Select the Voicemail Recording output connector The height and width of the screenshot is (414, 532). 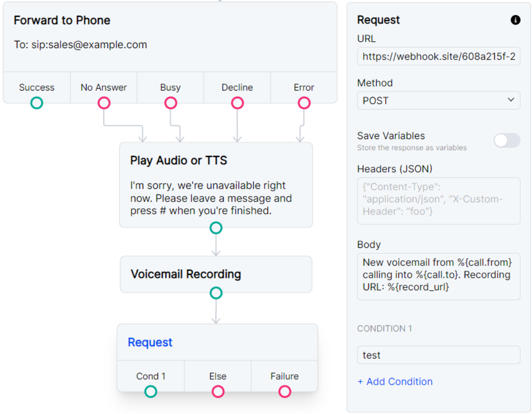[x=216, y=293]
